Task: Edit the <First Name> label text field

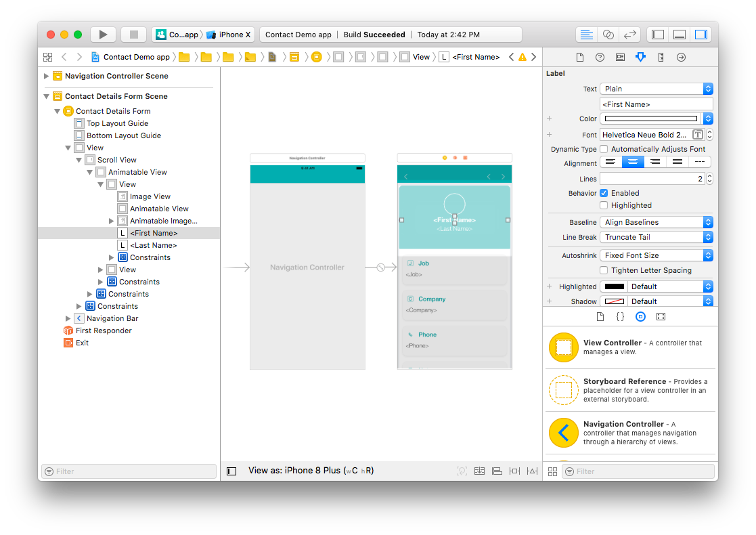Action: [657, 104]
